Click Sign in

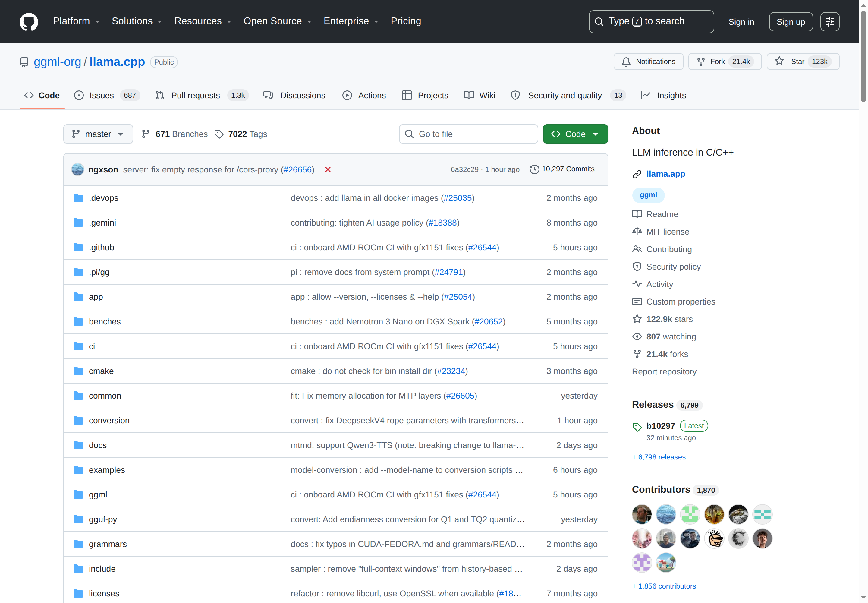click(x=741, y=22)
